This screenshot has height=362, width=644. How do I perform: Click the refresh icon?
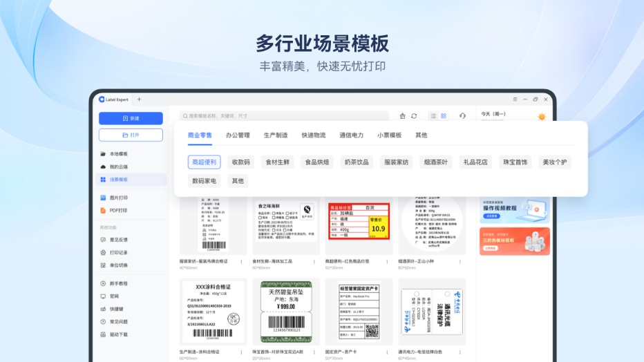(x=414, y=116)
